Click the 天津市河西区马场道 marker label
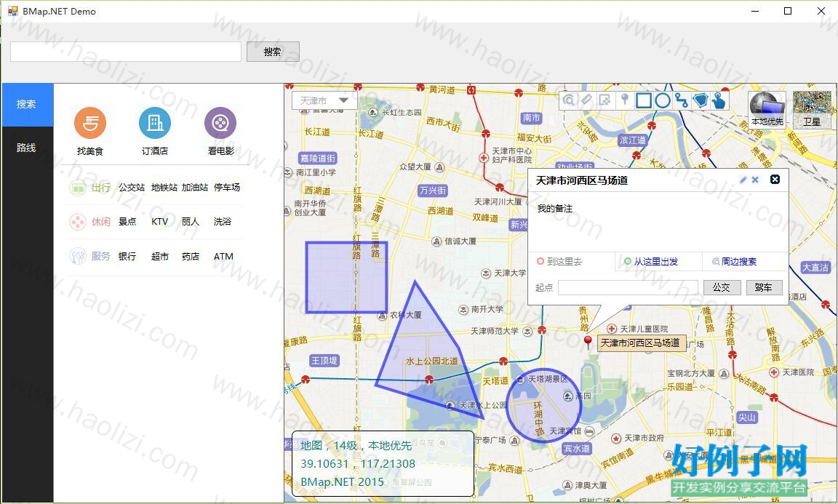This screenshot has height=504, width=838. coord(640,343)
